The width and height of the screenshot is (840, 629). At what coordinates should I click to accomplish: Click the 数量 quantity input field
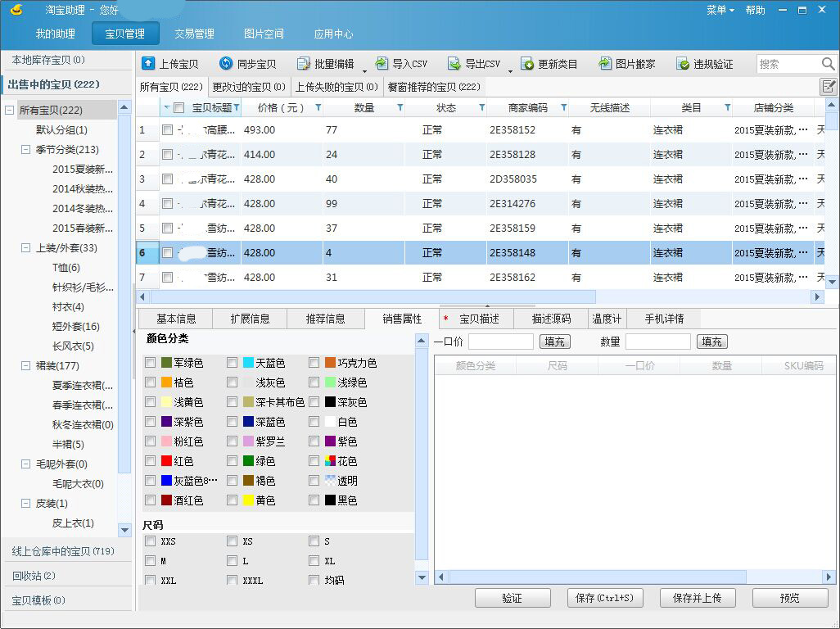(658, 342)
